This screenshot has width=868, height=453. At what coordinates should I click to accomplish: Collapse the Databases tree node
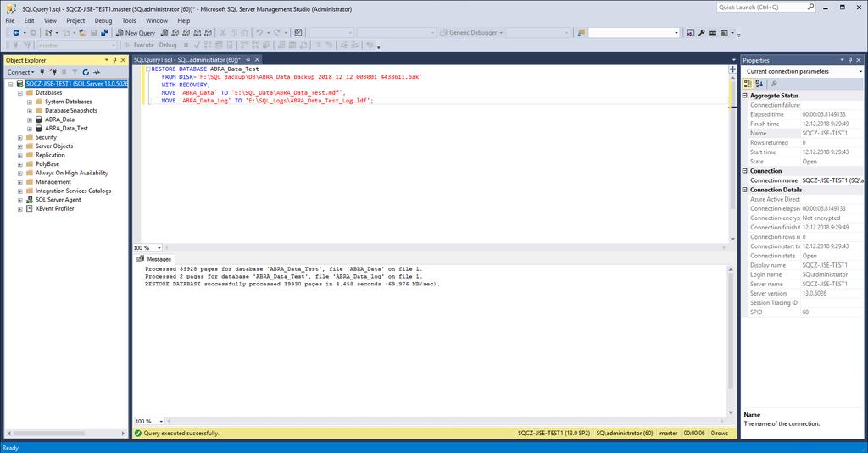click(x=20, y=93)
